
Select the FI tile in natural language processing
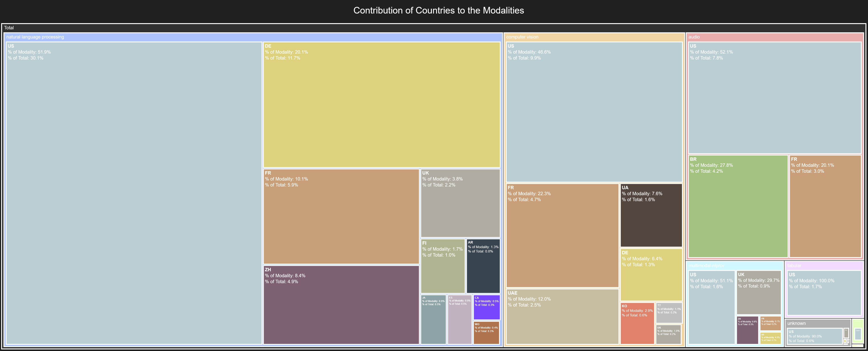pos(442,266)
